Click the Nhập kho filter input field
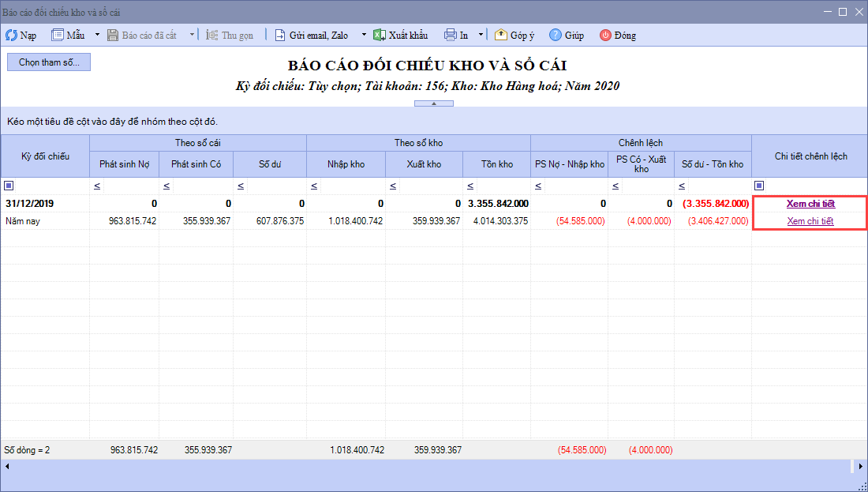 coord(352,186)
